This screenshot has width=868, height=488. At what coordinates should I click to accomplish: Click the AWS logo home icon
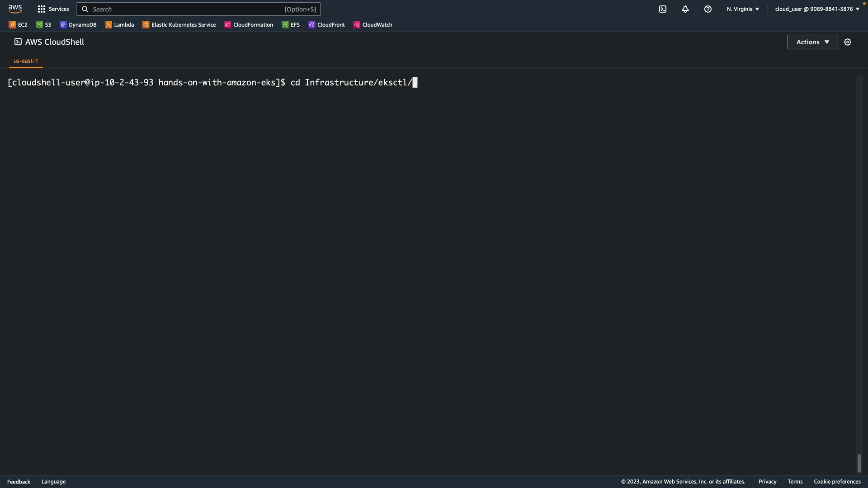[15, 9]
